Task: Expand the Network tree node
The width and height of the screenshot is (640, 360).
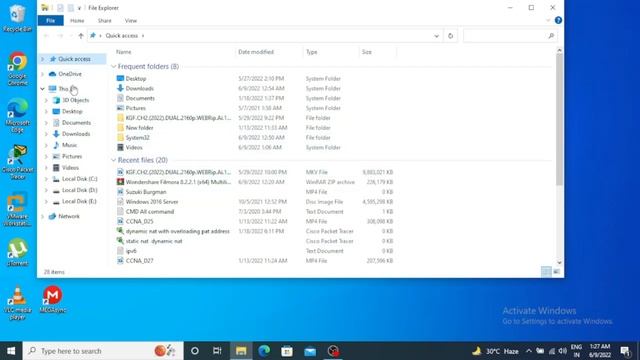Action: click(x=42, y=216)
